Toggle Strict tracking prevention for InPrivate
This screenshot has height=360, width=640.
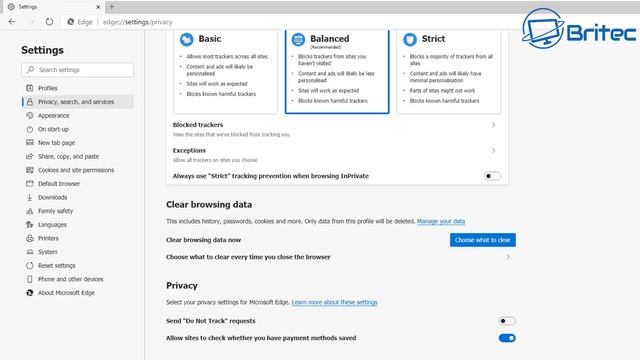[492, 176]
